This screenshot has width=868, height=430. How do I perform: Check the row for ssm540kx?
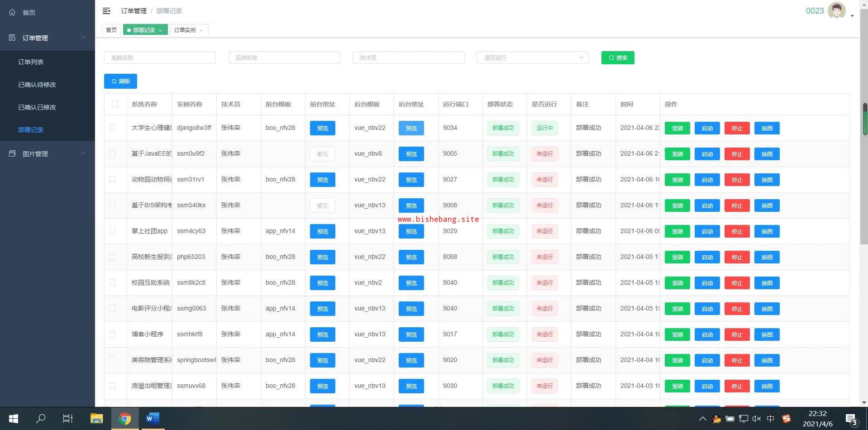click(x=112, y=205)
